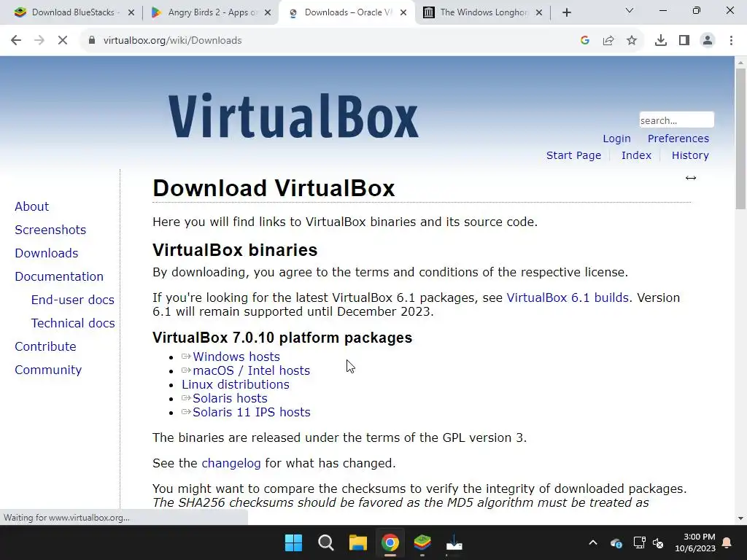Open the changelog link
The width and height of the screenshot is (747, 560).
[x=231, y=463]
